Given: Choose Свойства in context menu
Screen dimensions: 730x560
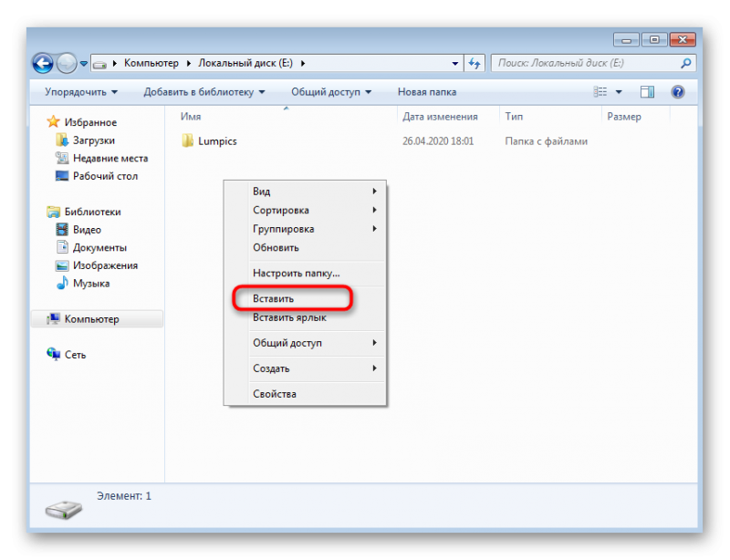Looking at the screenshot, I should (306, 394).
